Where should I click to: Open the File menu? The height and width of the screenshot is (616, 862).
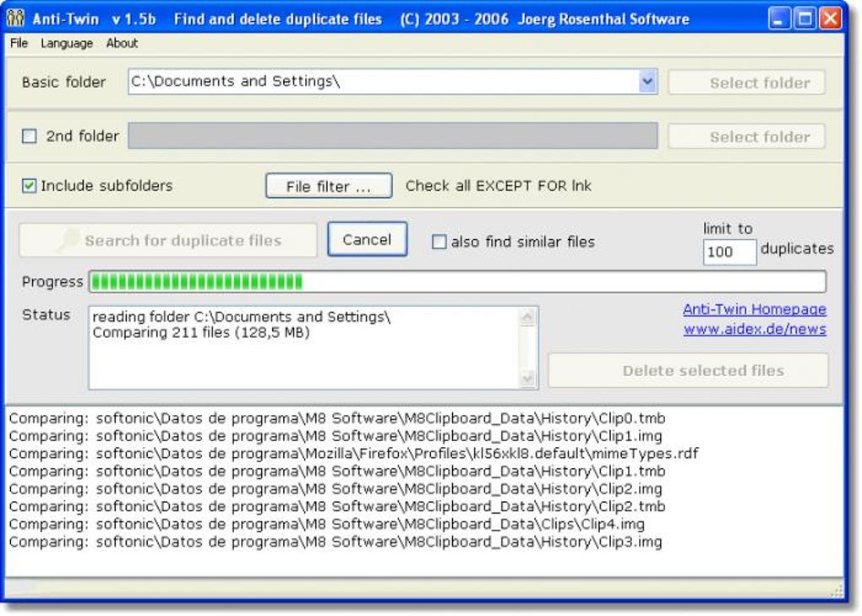pos(19,43)
